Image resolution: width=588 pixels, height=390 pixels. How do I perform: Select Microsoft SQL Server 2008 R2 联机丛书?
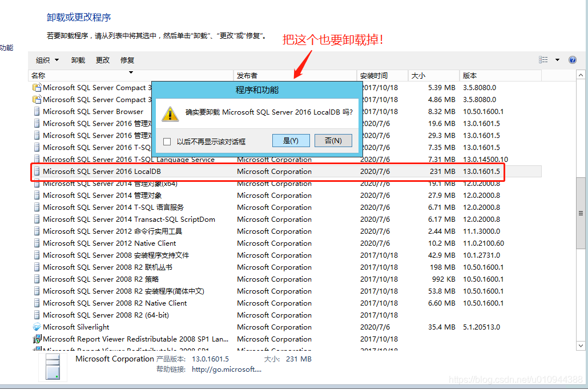click(x=287, y=267)
